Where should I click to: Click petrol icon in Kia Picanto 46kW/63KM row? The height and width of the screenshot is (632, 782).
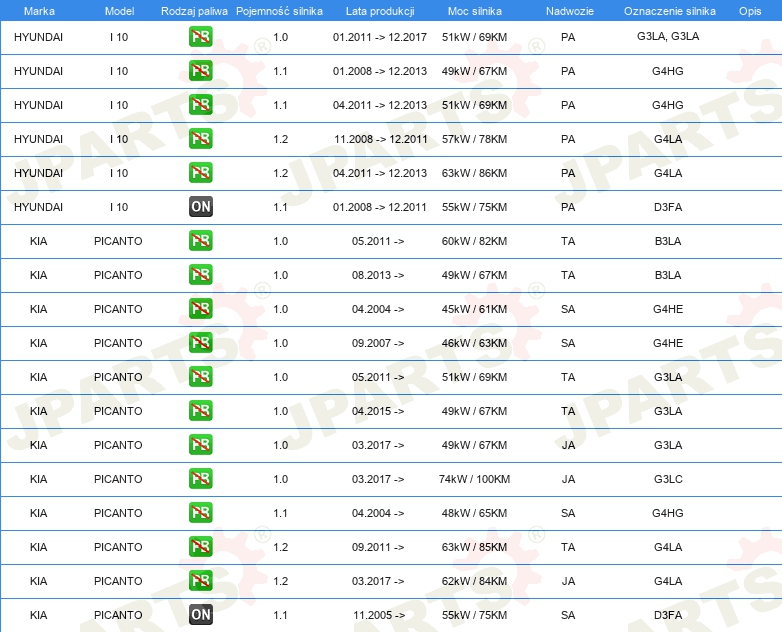tap(200, 342)
